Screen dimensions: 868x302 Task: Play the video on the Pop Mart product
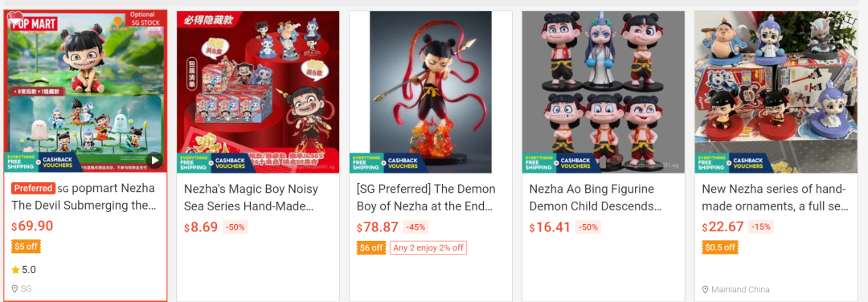[x=154, y=161]
